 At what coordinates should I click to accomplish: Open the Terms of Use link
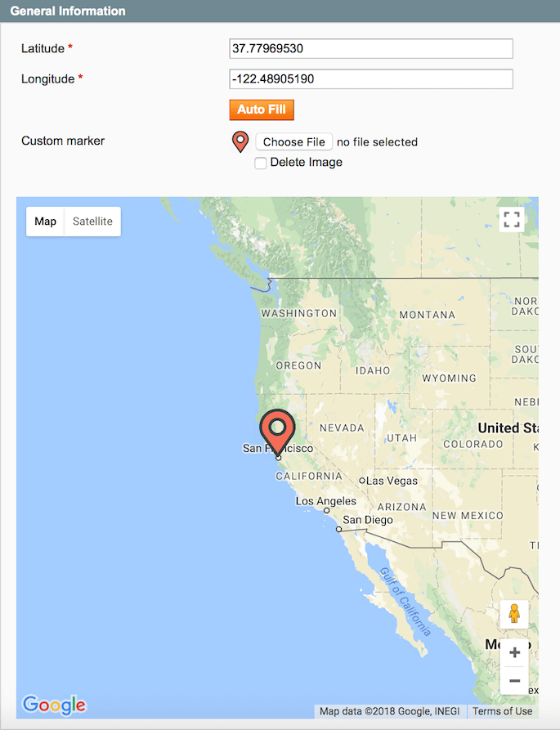(x=502, y=711)
